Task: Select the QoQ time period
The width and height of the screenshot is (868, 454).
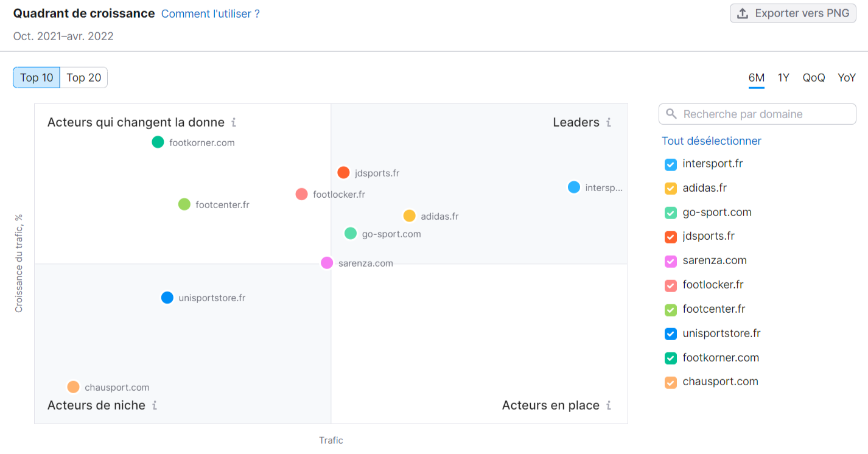Action: [x=813, y=77]
